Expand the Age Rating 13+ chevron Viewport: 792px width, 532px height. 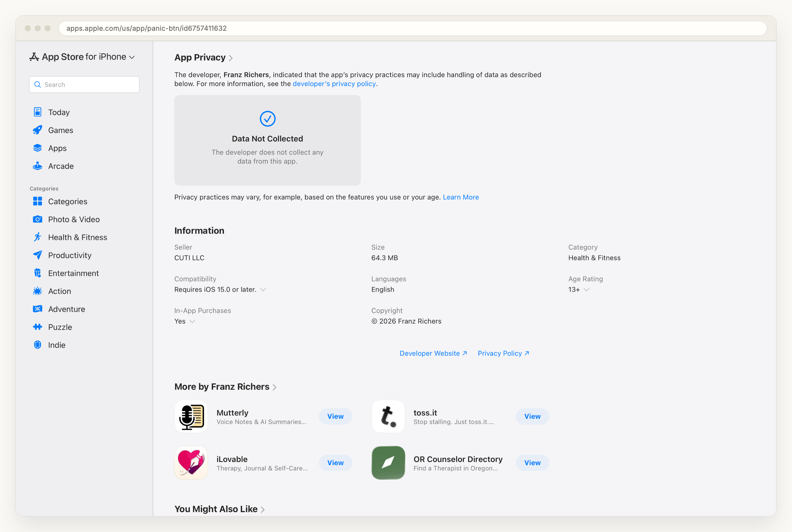[x=586, y=289]
